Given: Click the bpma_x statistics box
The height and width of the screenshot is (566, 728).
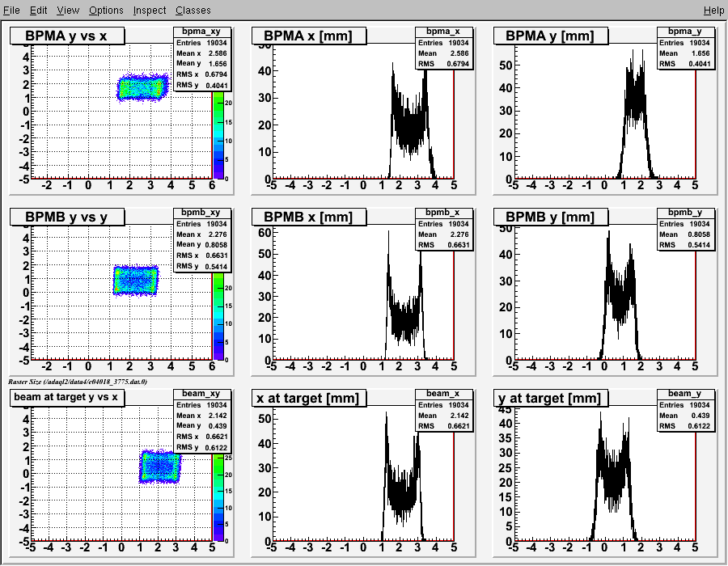Looking at the screenshot, I should (444, 48).
